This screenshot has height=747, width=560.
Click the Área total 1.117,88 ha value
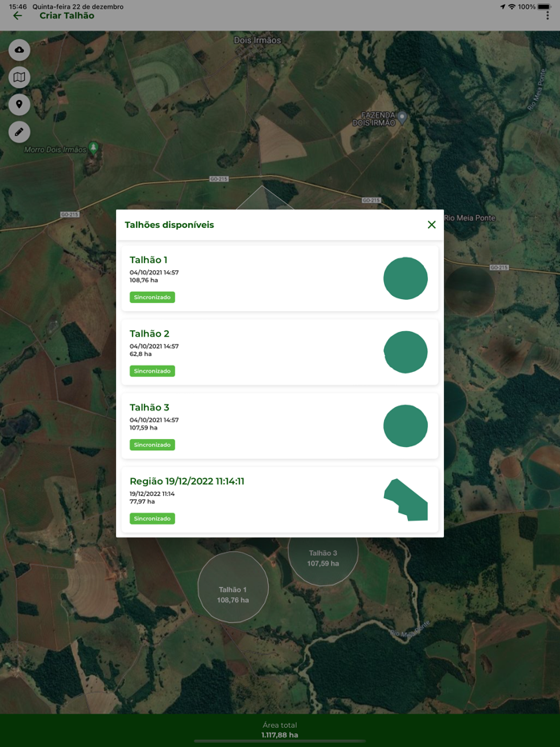click(x=280, y=735)
